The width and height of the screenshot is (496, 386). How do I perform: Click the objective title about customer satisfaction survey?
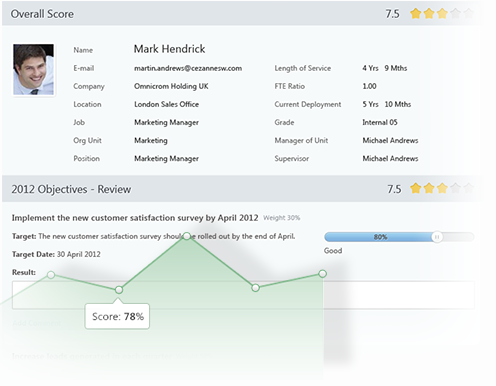tap(135, 218)
